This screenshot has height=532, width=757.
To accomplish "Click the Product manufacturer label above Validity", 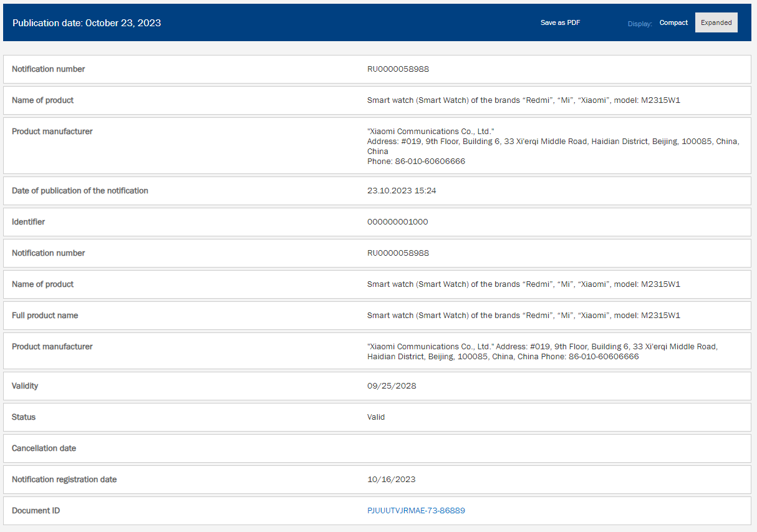I will point(52,346).
